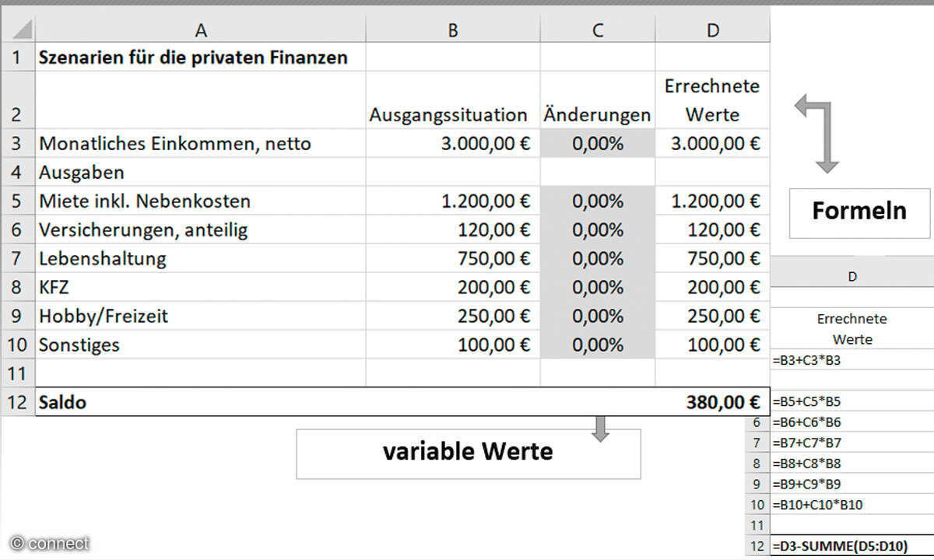
Task: Select column C header
Action: point(598,30)
